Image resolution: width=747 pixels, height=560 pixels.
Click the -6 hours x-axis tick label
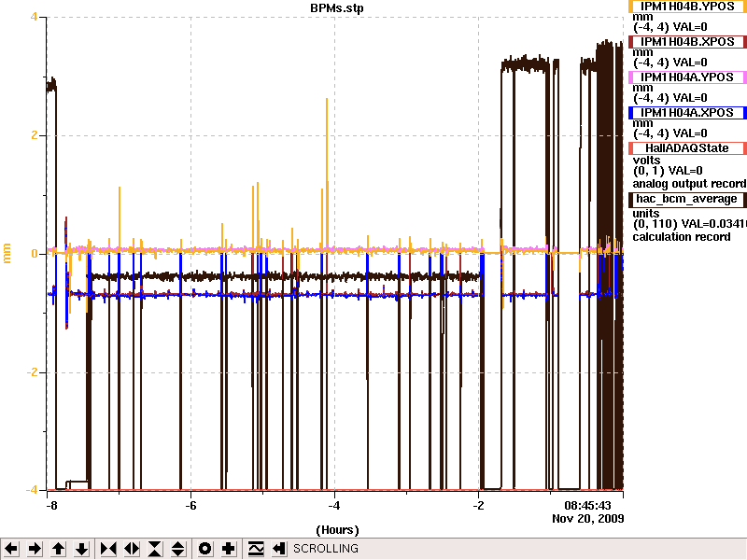[190, 505]
